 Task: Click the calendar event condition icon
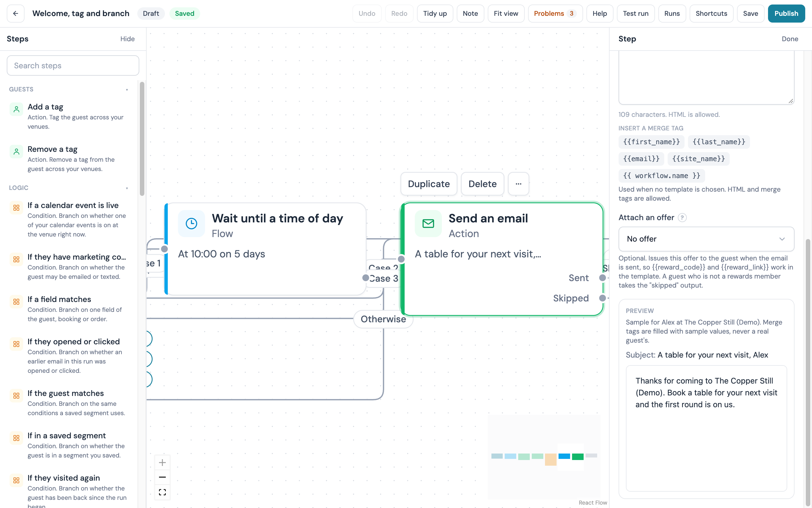click(x=16, y=208)
